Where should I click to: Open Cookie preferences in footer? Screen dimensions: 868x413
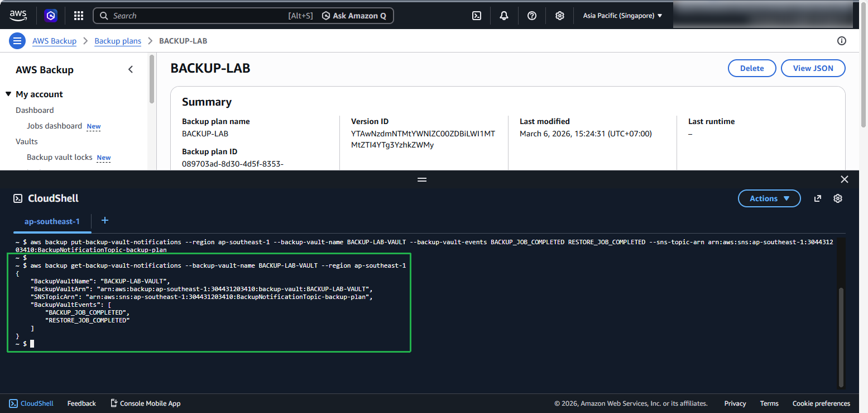(x=821, y=403)
